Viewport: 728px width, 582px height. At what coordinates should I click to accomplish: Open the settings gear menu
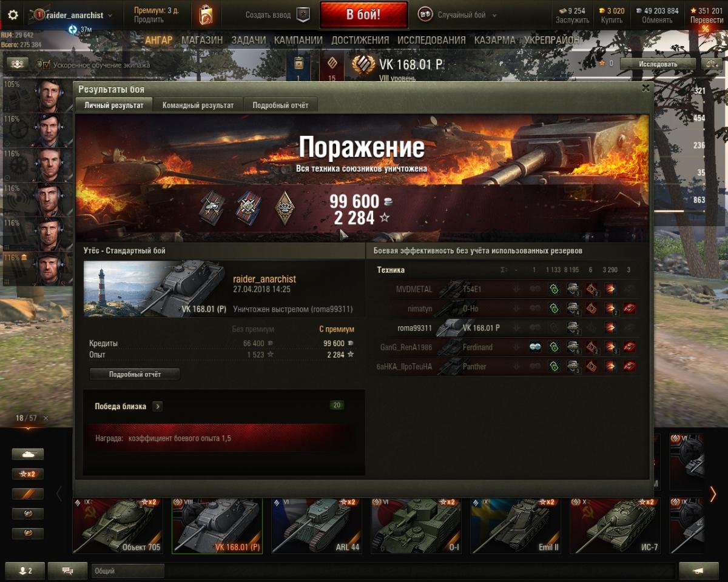tap(13, 15)
